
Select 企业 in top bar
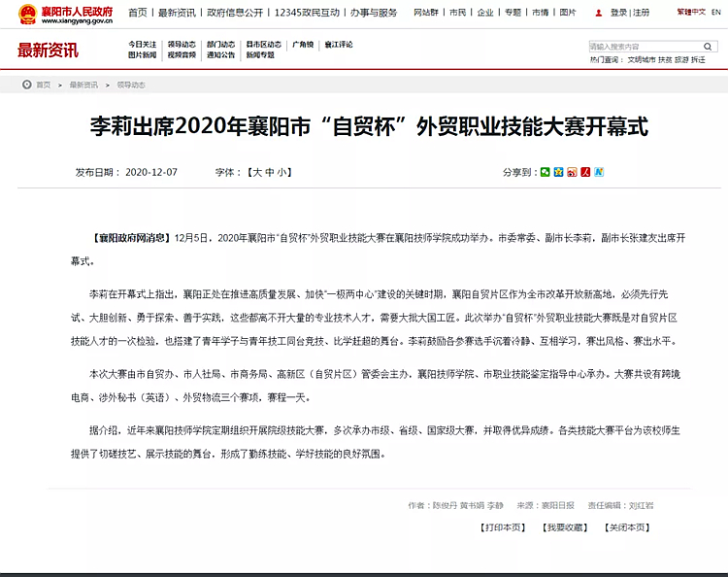pos(485,13)
